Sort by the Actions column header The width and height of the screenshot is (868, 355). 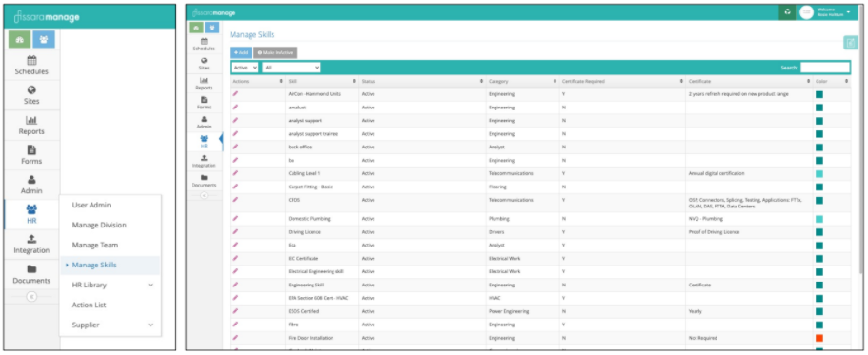tap(257, 81)
